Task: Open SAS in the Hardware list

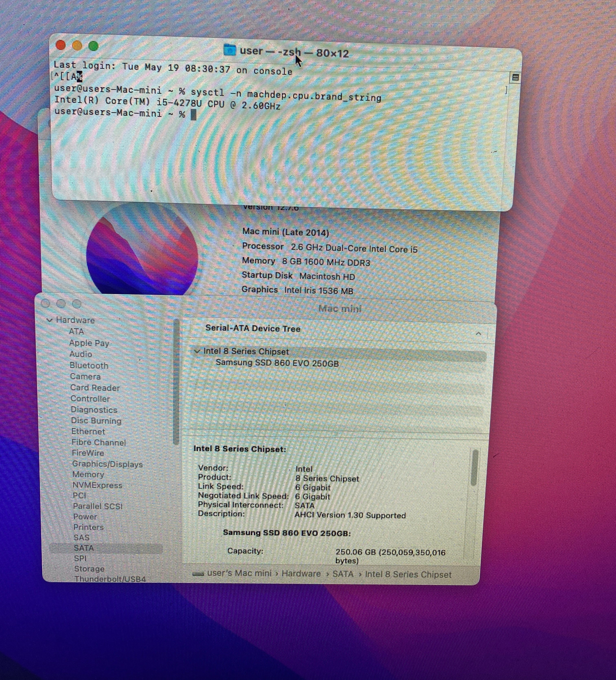Action: click(x=82, y=538)
